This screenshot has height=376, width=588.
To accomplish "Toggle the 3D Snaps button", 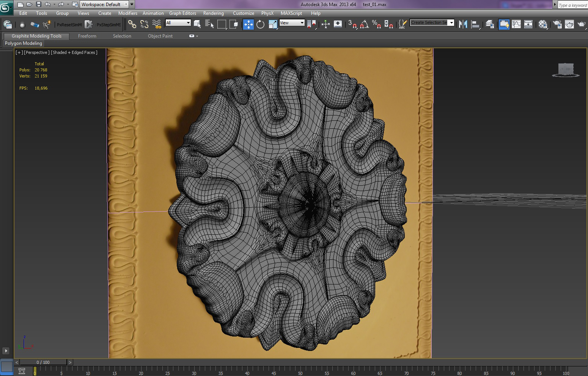I will pos(352,24).
